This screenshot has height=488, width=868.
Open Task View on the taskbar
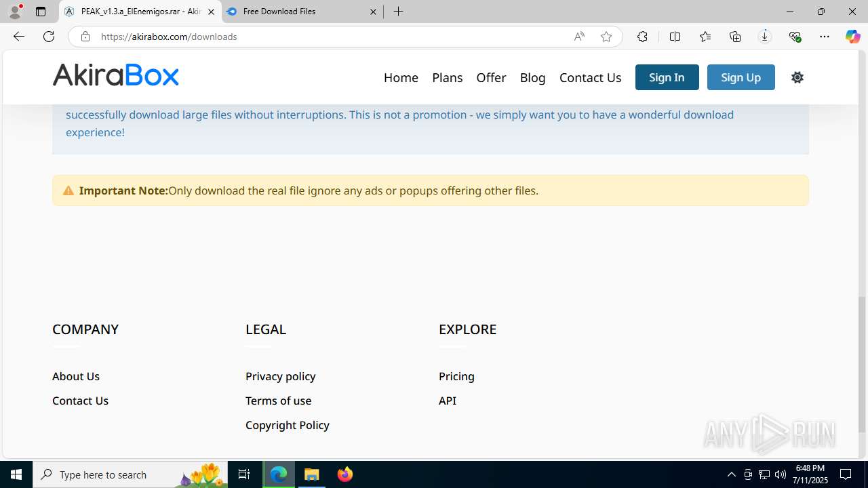pyautogui.click(x=244, y=474)
